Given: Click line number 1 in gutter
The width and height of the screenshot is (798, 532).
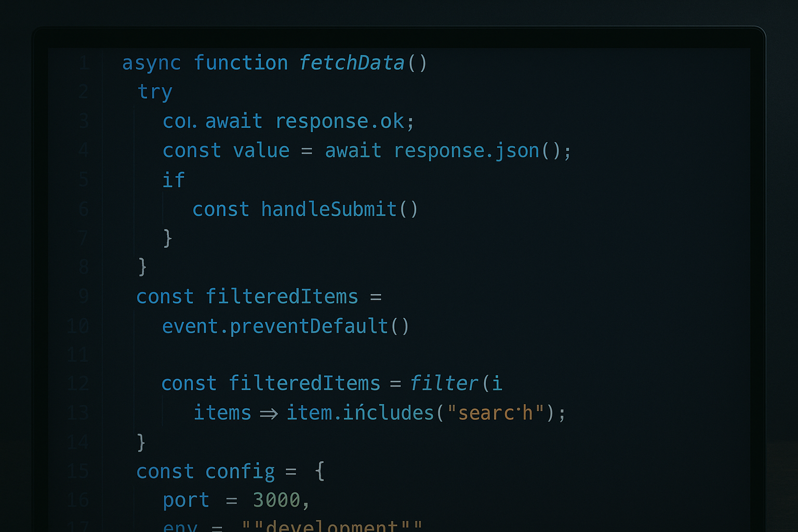Looking at the screenshot, I should click(84, 63).
